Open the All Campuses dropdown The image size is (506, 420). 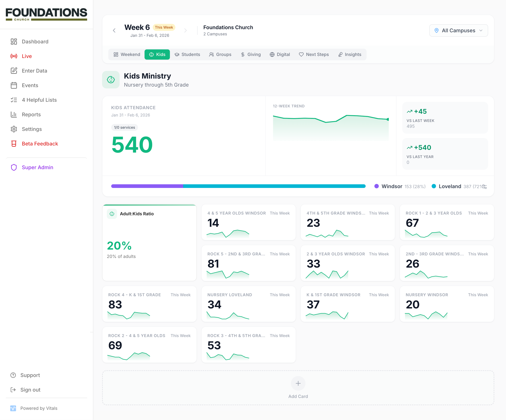[458, 30]
